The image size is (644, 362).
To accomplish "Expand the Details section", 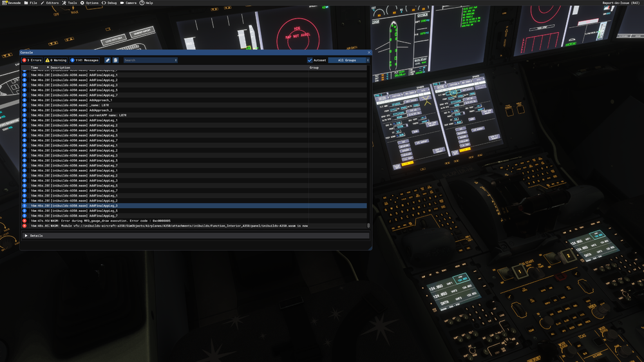I will pos(26,236).
